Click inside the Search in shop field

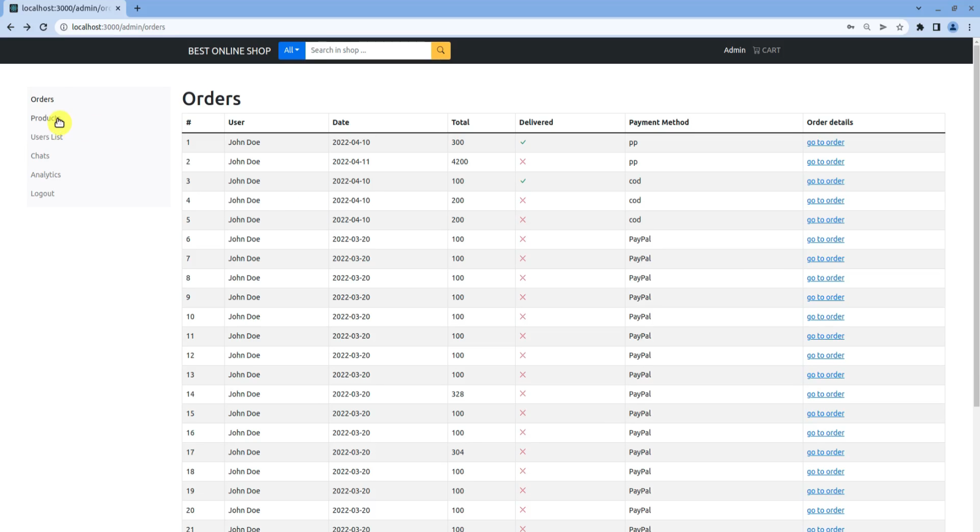click(x=367, y=50)
